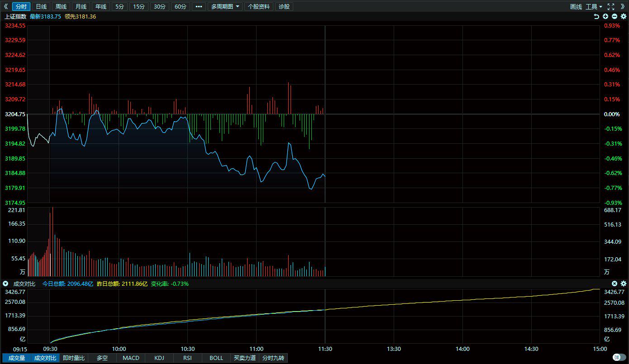Open the 多周期图 dropdown

coord(226,6)
